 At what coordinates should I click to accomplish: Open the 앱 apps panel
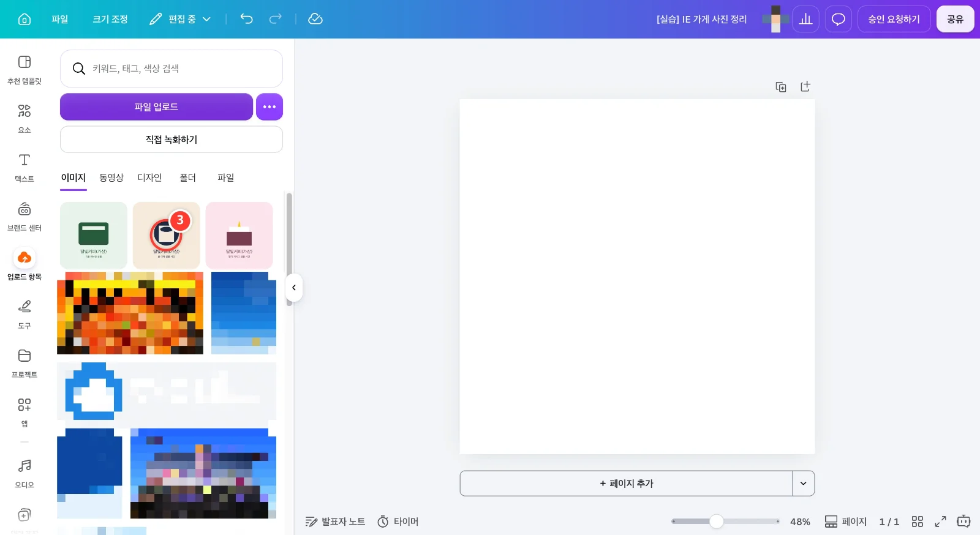24,413
